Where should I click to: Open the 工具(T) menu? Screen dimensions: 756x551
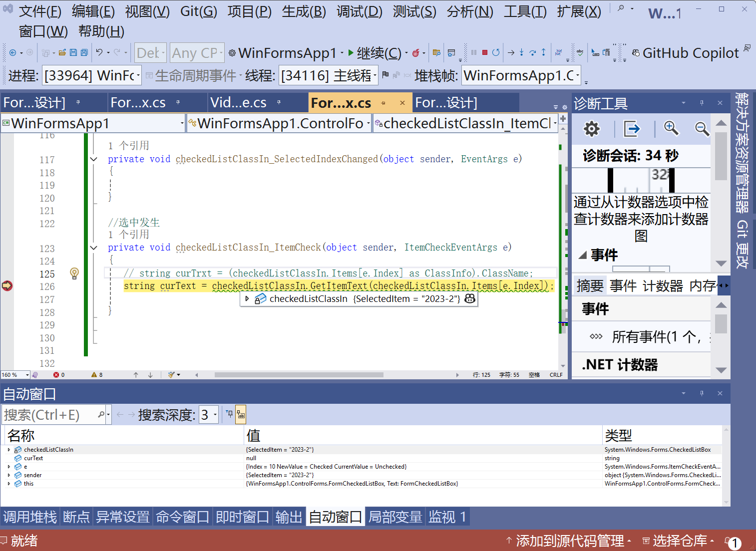pos(525,11)
